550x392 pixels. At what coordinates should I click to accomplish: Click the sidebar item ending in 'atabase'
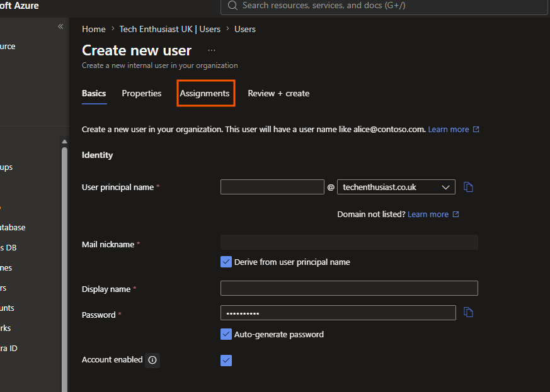click(x=13, y=228)
